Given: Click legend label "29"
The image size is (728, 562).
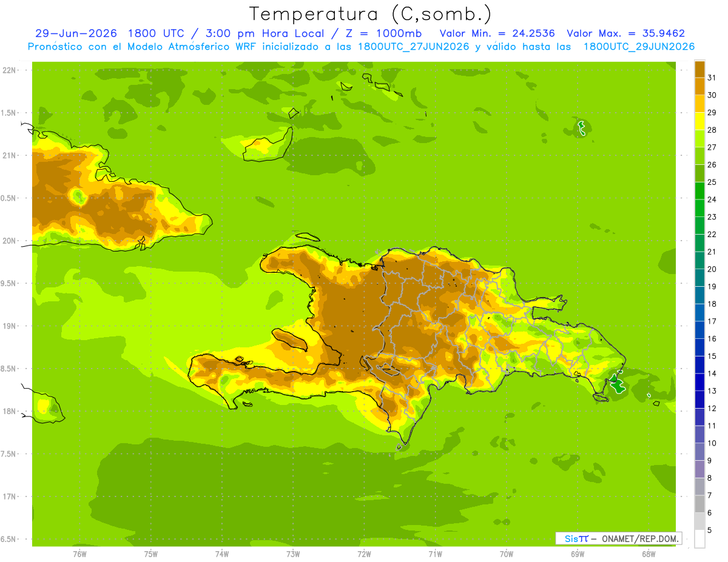Looking at the screenshot, I should click(x=712, y=113).
